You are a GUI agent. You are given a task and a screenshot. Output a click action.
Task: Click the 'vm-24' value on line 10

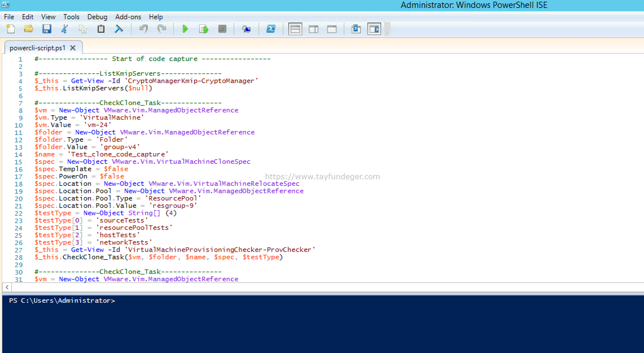point(97,125)
